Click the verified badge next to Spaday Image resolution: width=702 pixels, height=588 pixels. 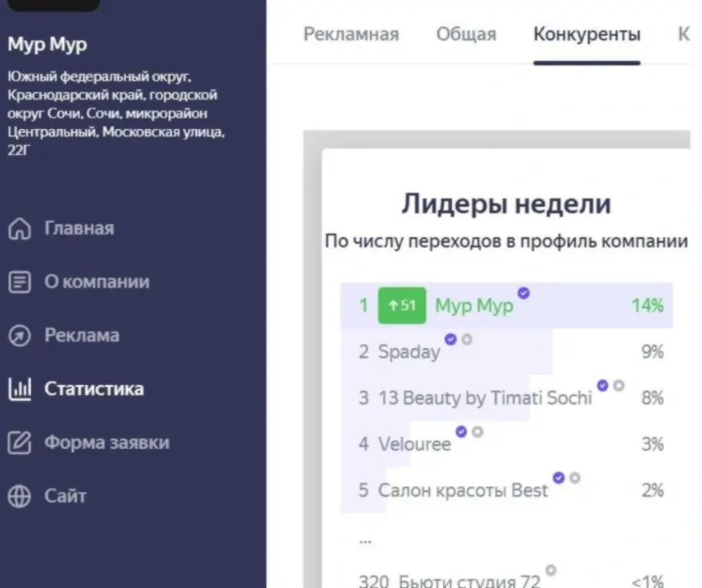pyautogui.click(x=451, y=339)
